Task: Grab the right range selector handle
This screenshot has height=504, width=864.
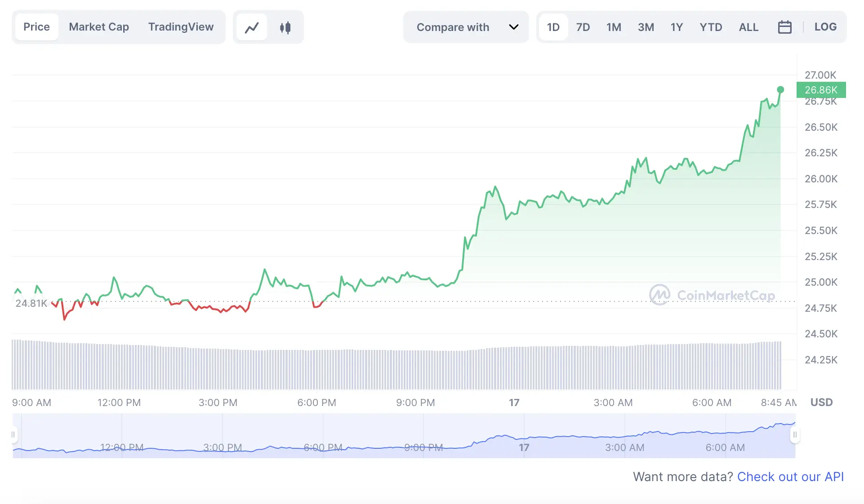Action: click(x=795, y=434)
